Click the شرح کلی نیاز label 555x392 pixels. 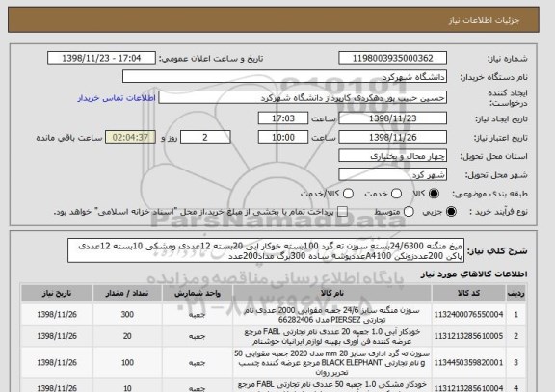pyautogui.click(x=497, y=250)
